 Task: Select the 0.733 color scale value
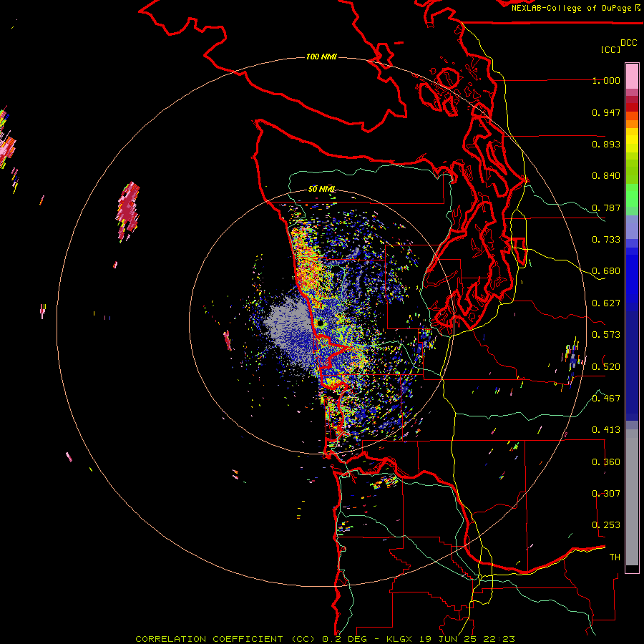(606, 240)
